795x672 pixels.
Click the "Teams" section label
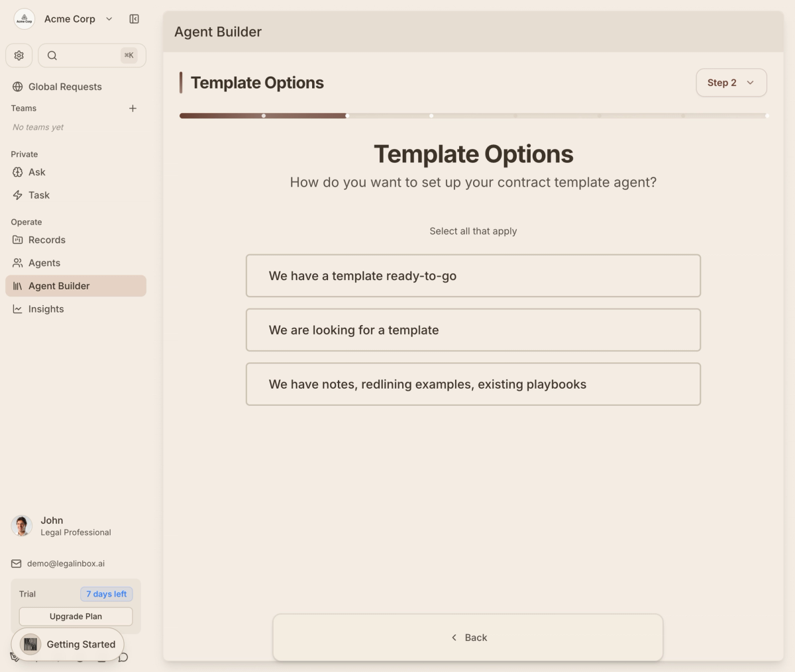tap(24, 108)
